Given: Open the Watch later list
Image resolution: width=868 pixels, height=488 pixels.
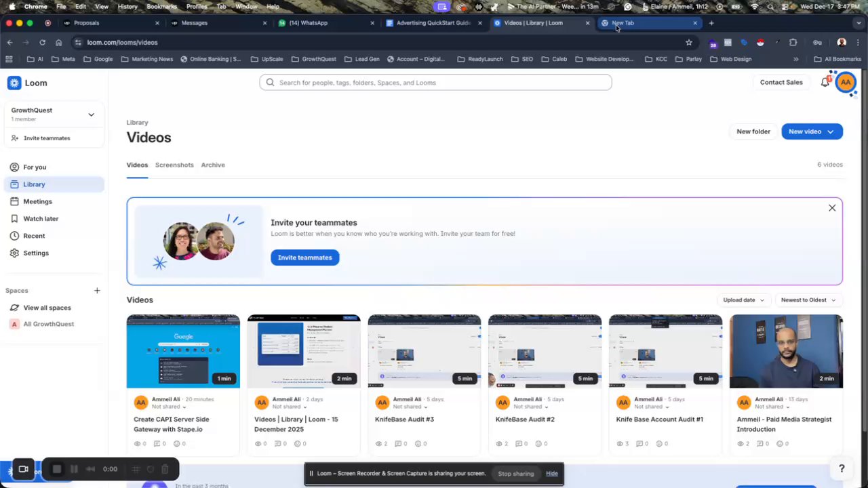Looking at the screenshot, I should tap(41, 218).
